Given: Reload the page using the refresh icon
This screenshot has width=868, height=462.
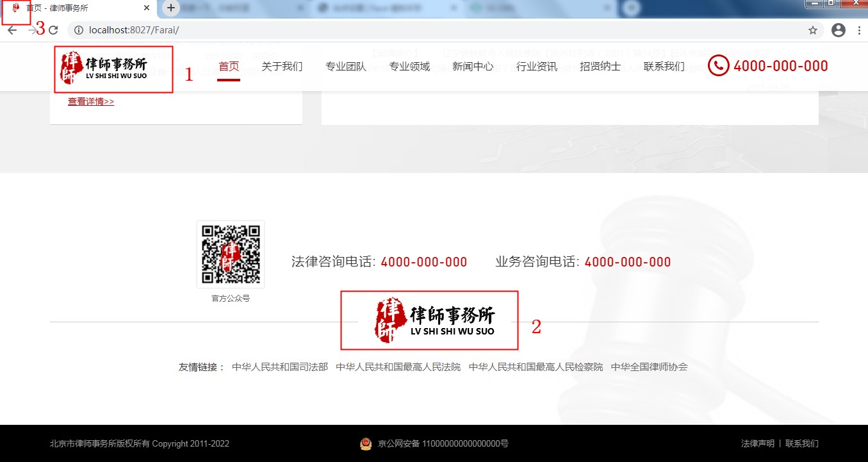Looking at the screenshot, I should pos(54,30).
